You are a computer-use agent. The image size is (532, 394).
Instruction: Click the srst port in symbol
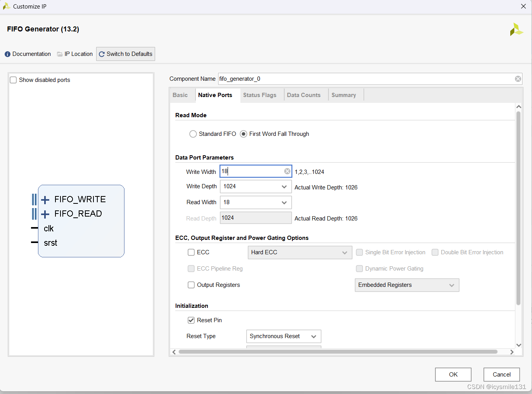pyautogui.click(x=50, y=243)
